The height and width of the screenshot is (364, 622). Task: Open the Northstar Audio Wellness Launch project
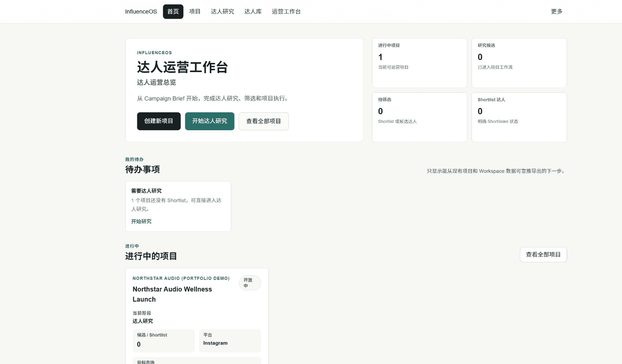tap(172, 294)
